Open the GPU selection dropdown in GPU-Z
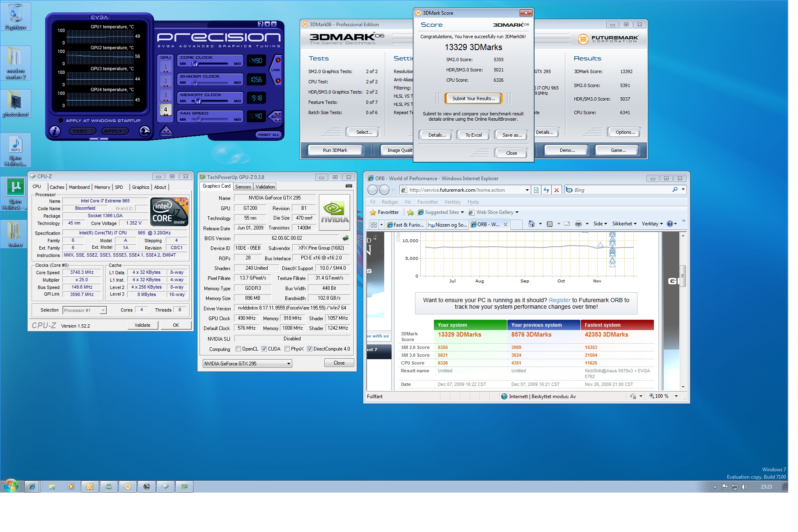The width and height of the screenshot is (798, 532). coord(247,364)
